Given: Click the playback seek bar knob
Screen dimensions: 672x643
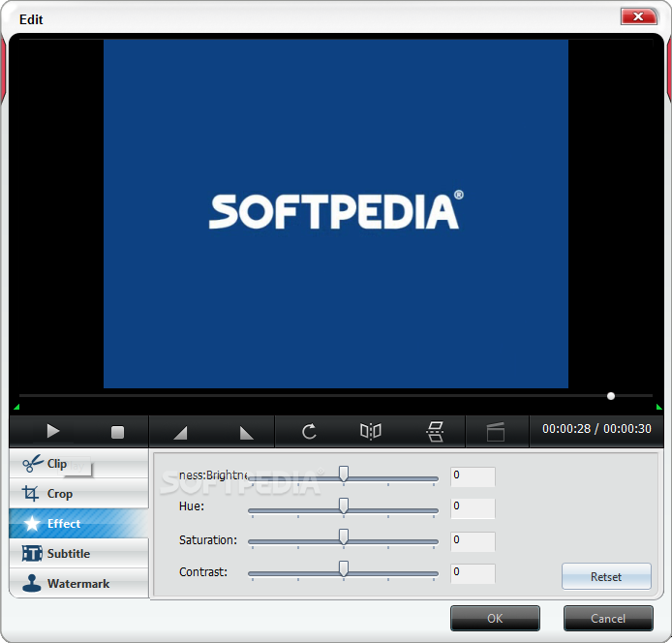Looking at the screenshot, I should coord(611,396).
